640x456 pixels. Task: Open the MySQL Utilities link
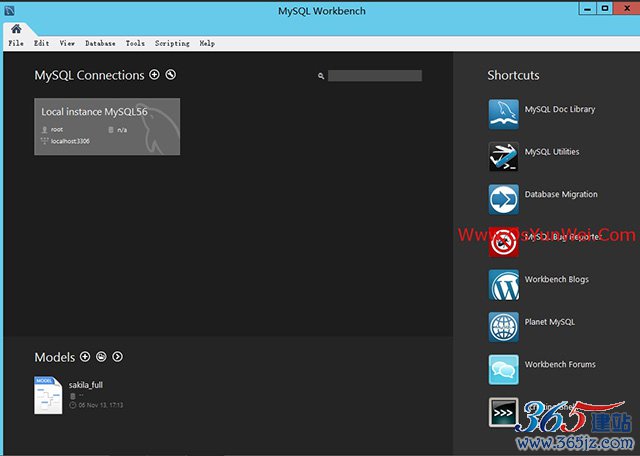coord(552,152)
